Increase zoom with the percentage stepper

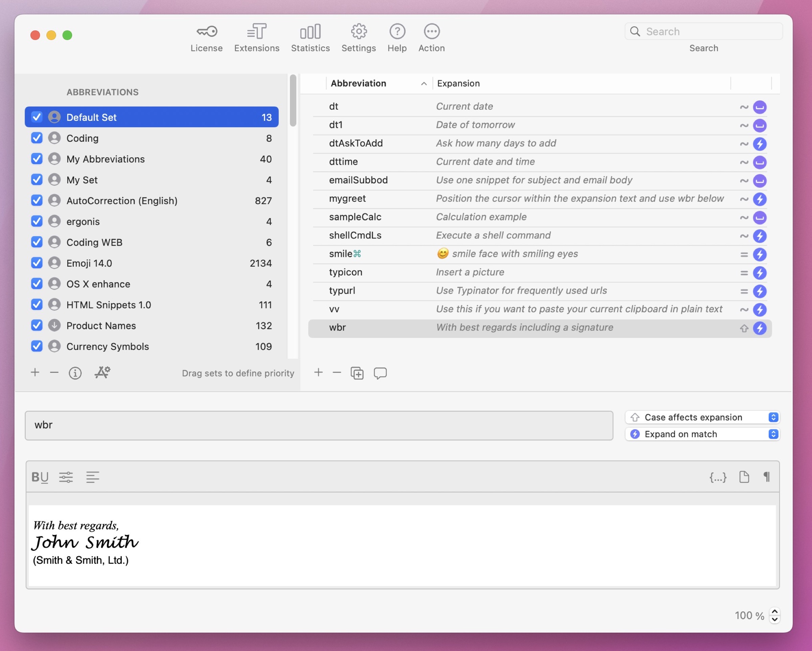coord(774,612)
